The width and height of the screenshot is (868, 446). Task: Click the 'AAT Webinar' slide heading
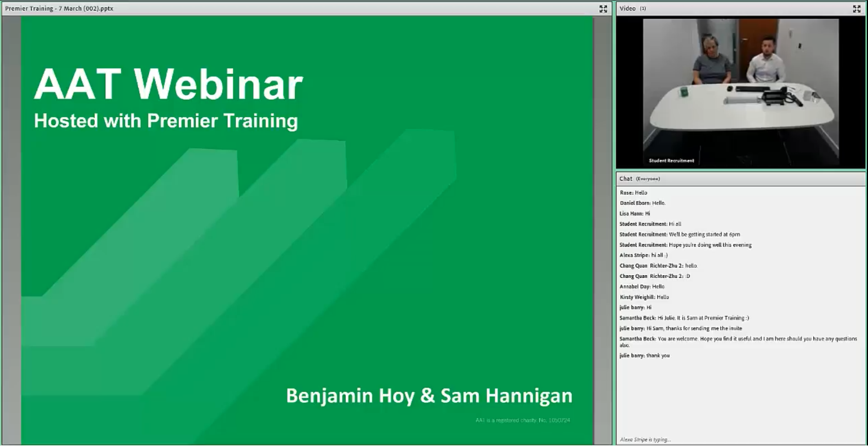coord(168,85)
